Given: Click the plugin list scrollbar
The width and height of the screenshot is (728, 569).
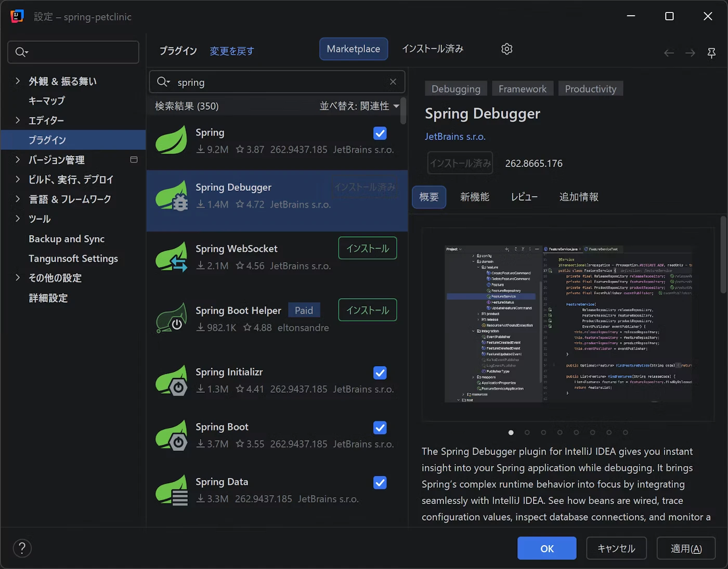Looking at the screenshot, I should (404, 111).
